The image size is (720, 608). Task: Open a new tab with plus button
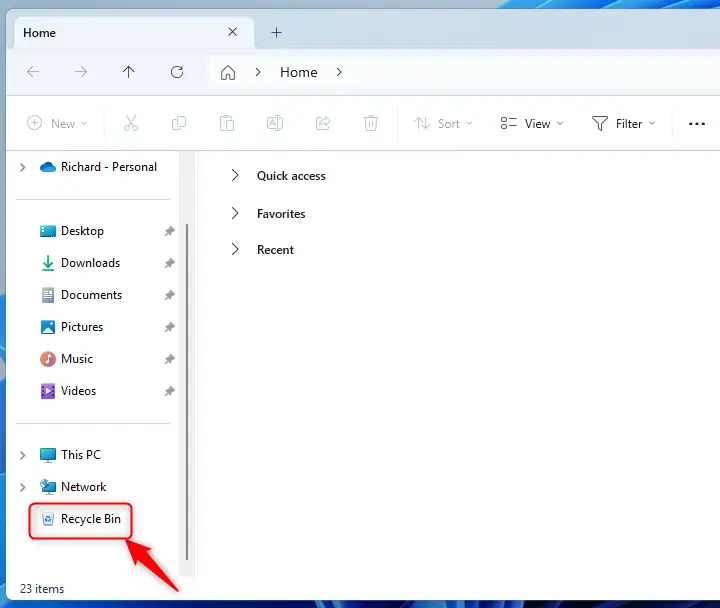coord(277,32)
